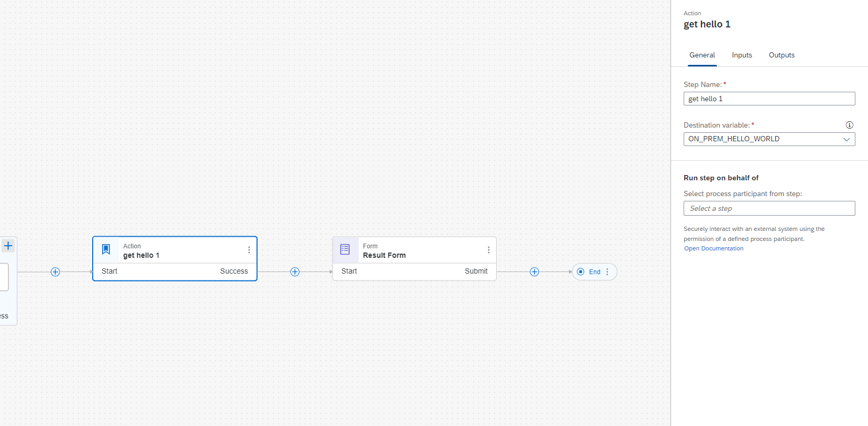This screenshot has width=868, height=426.
Task: Open three-dot menu on Result Form step
Action: tap(489, 250)
